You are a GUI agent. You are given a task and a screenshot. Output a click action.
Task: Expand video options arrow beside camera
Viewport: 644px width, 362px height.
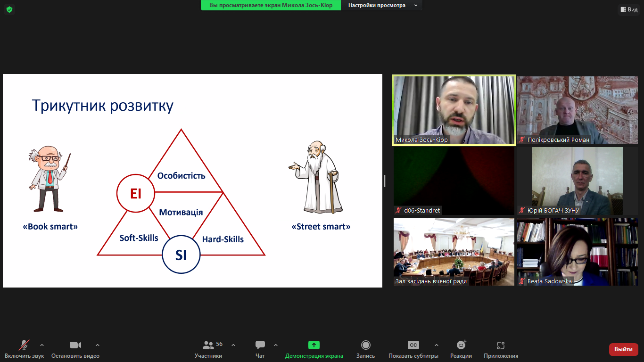98,345
